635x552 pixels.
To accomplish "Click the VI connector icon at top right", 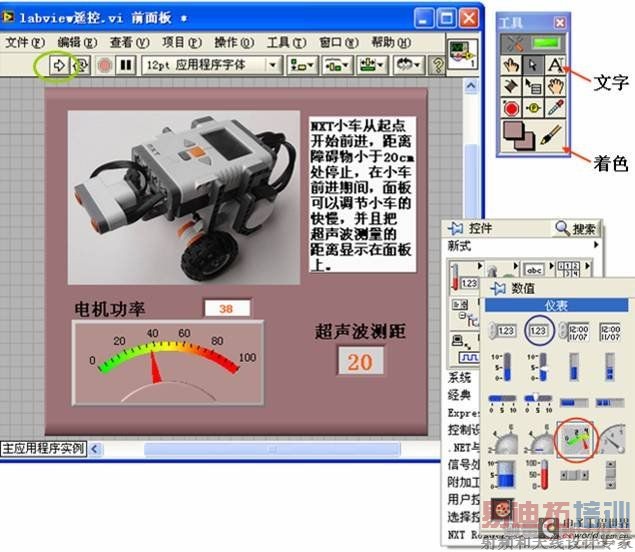I will coord(463,53).
